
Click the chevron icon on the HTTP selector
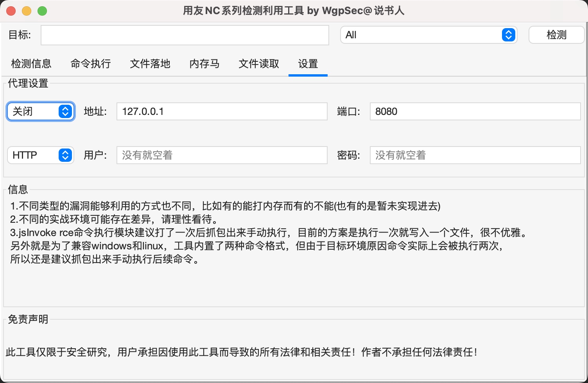pos(65,155)
